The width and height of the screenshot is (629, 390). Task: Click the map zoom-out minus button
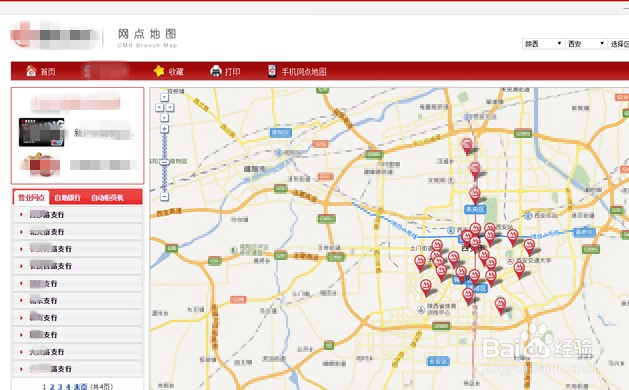tap(164, 197)
